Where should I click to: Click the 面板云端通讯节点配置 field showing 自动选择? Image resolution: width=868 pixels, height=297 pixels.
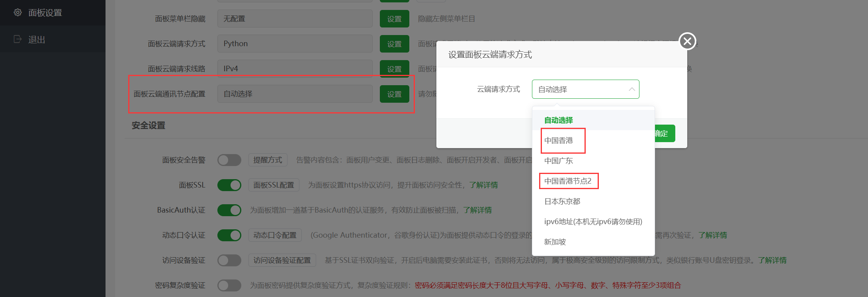point(295,94)
